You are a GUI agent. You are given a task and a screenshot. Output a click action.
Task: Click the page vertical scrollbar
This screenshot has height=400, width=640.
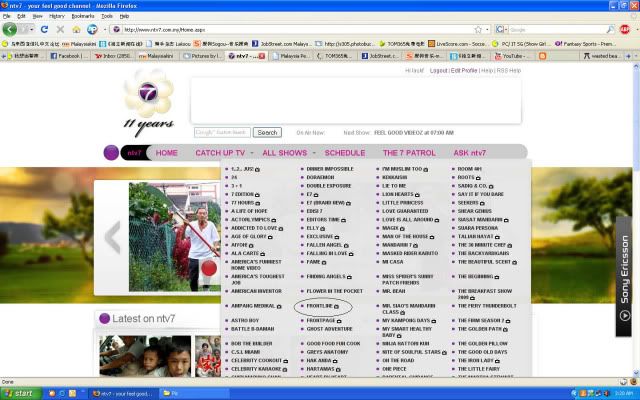(x=636, y=220)
